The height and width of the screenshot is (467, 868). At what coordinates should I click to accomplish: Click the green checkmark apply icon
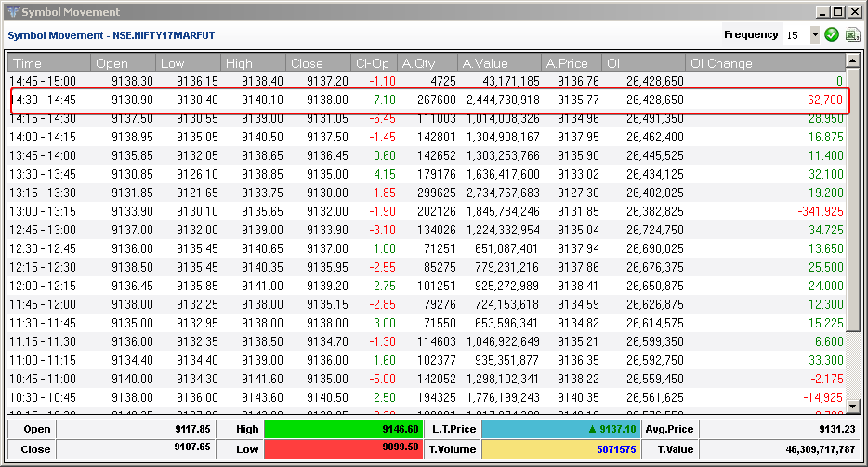(x=832, y=34)
